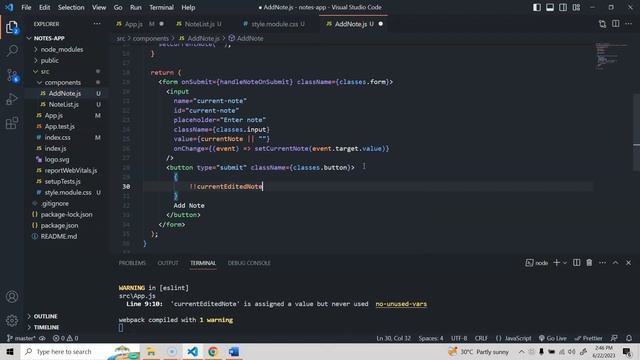This screenshot has height=360, width=640.
Task: Open Chrome from the taskbar
Action: tap(213, 351)
